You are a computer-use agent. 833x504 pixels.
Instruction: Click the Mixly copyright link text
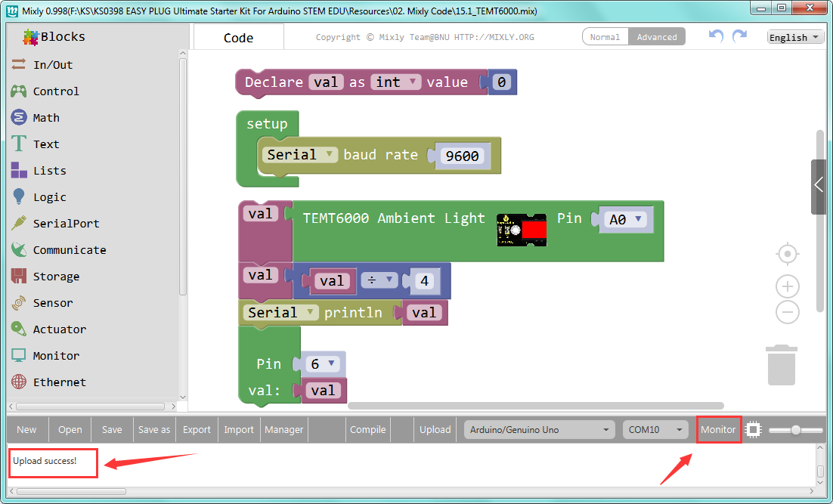point(425,37)
